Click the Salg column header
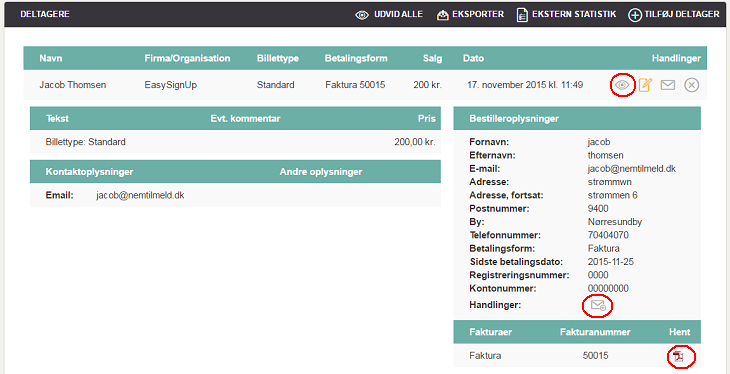The image size is (730, 374). (x=433, y=58)
